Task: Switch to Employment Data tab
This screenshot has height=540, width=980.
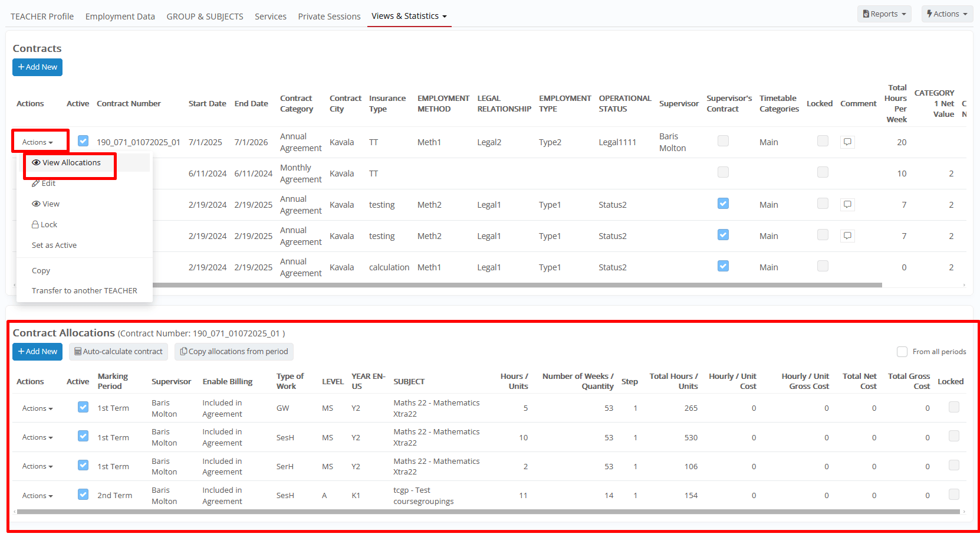Action: (120, 17)
